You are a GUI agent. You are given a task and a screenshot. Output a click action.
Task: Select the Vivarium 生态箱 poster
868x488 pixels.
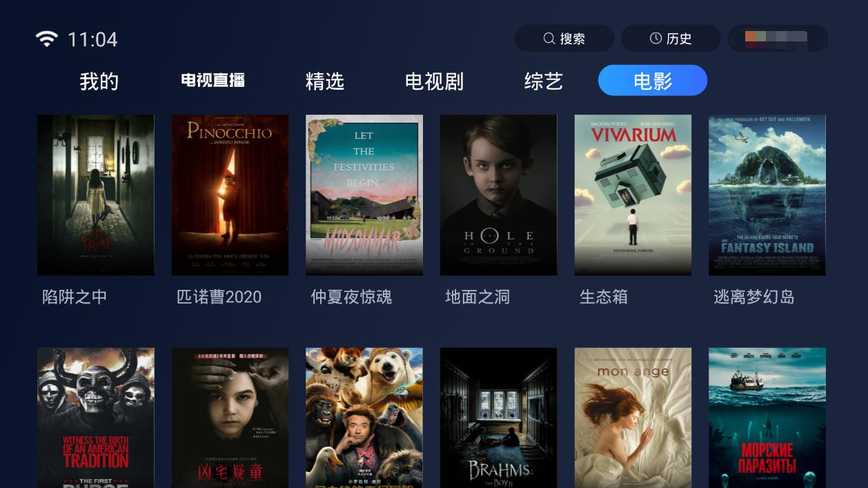pos(633,195)
